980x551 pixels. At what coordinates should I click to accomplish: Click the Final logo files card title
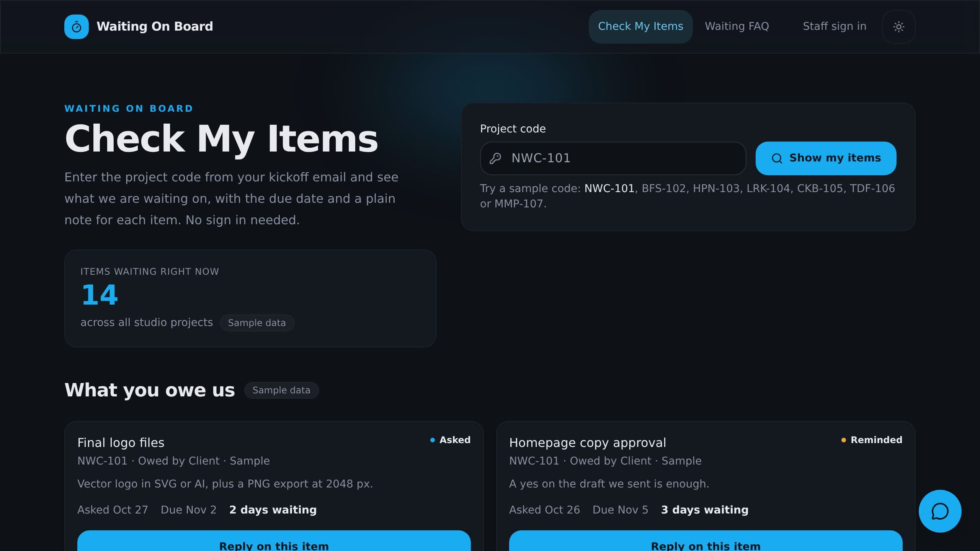pyautogui.click(x=121, y=443)
